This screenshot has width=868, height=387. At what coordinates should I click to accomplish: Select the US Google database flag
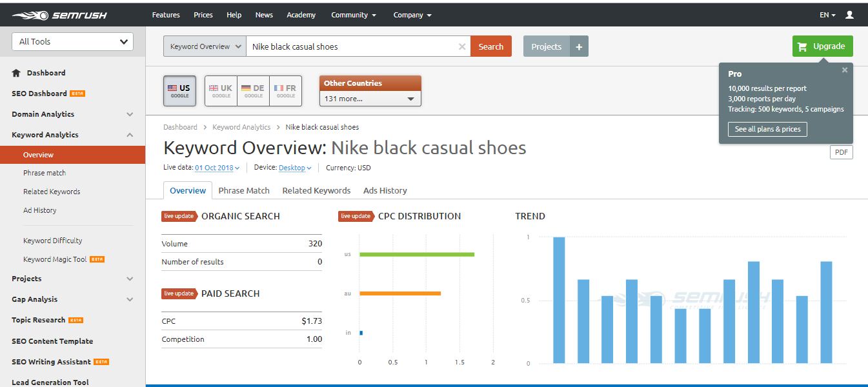coord(179,91)
